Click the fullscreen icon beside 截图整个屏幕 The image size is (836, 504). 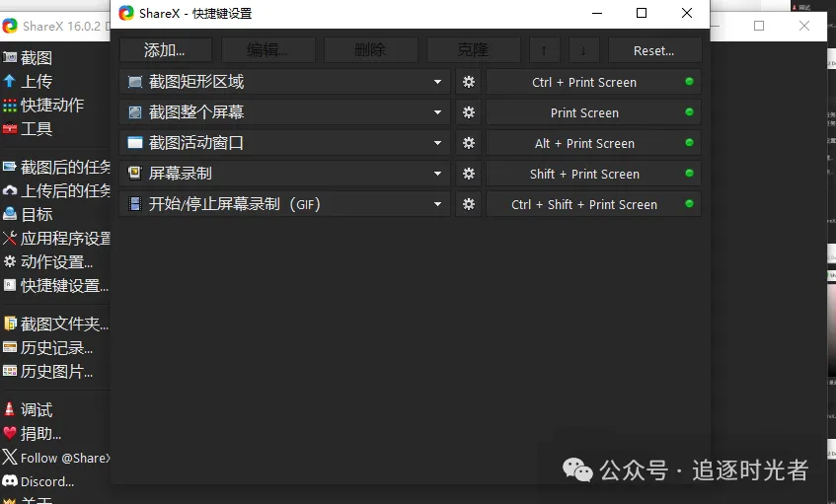click(x=135, y=112)
